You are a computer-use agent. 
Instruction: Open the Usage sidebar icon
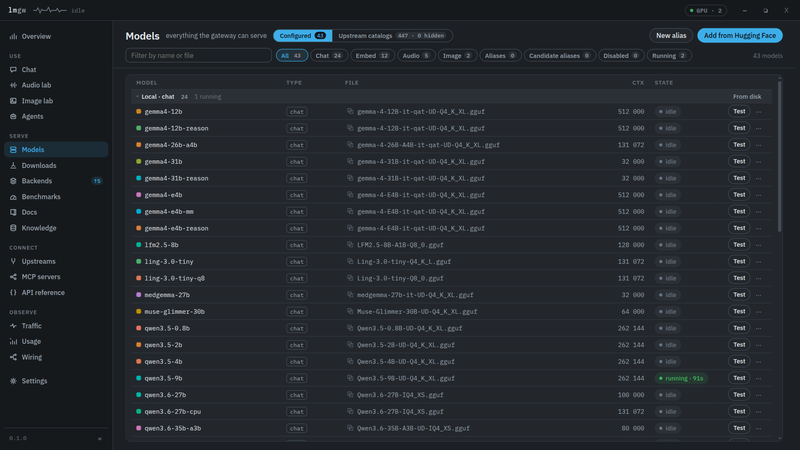click(13, 341)
